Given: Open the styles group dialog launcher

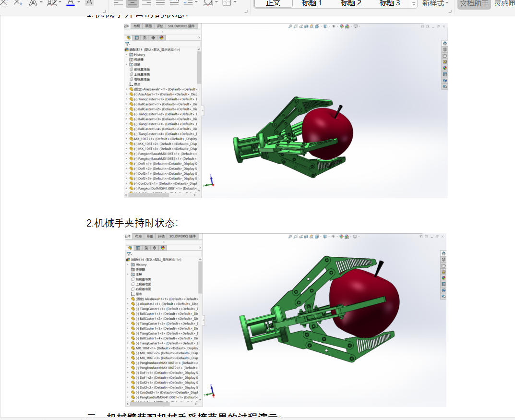Looking at the screenshot, I should coord(450,11).
